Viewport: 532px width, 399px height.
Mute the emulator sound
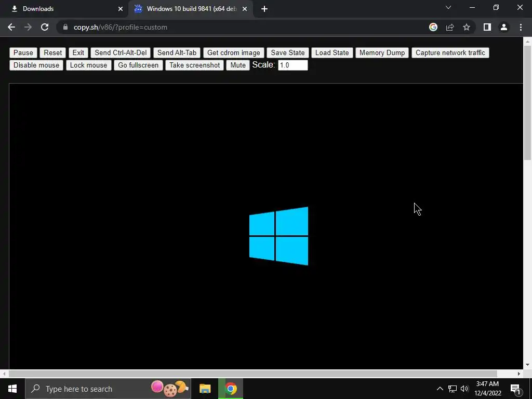pyautogui.click(x=238, y=65)
